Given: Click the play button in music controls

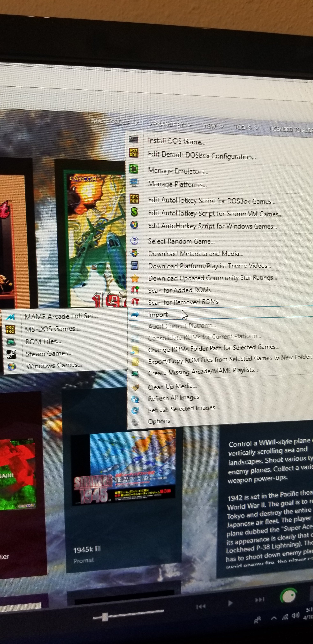Looking at the screenshot, I should 230,603.
